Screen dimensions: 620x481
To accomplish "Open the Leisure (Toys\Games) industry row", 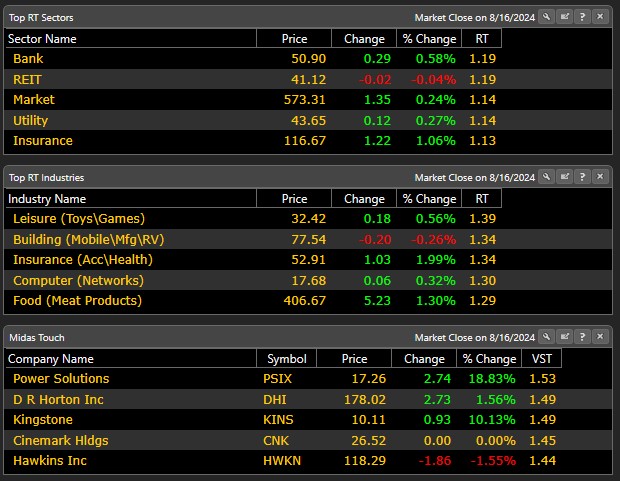I will click(x=79, y=219).
